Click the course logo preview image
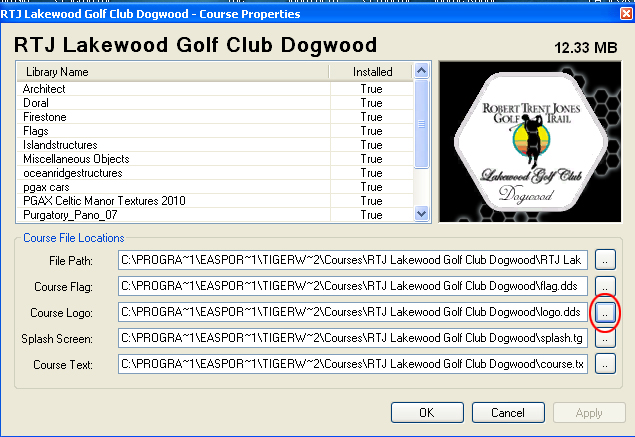 (530, 142)
